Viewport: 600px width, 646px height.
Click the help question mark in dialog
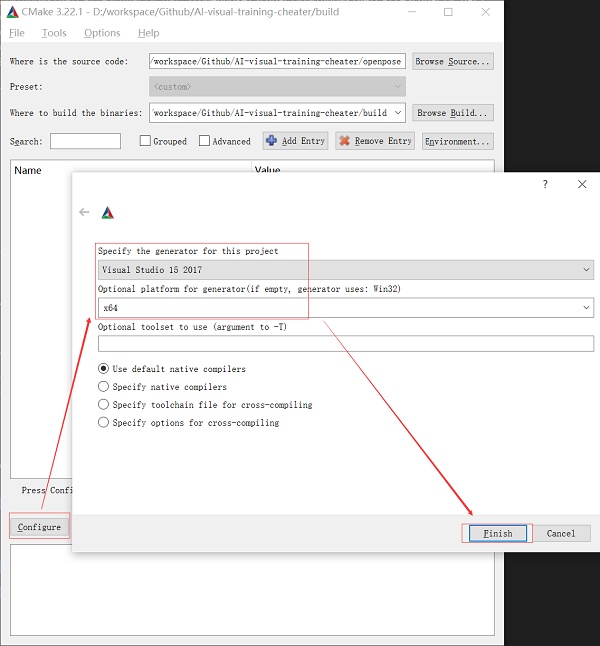[545, 184]
